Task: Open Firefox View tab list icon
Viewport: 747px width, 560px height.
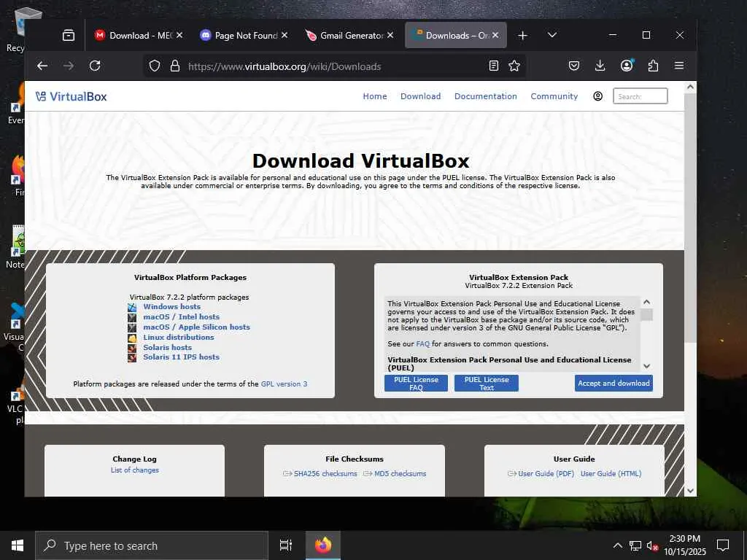Action: pos(69,35)
